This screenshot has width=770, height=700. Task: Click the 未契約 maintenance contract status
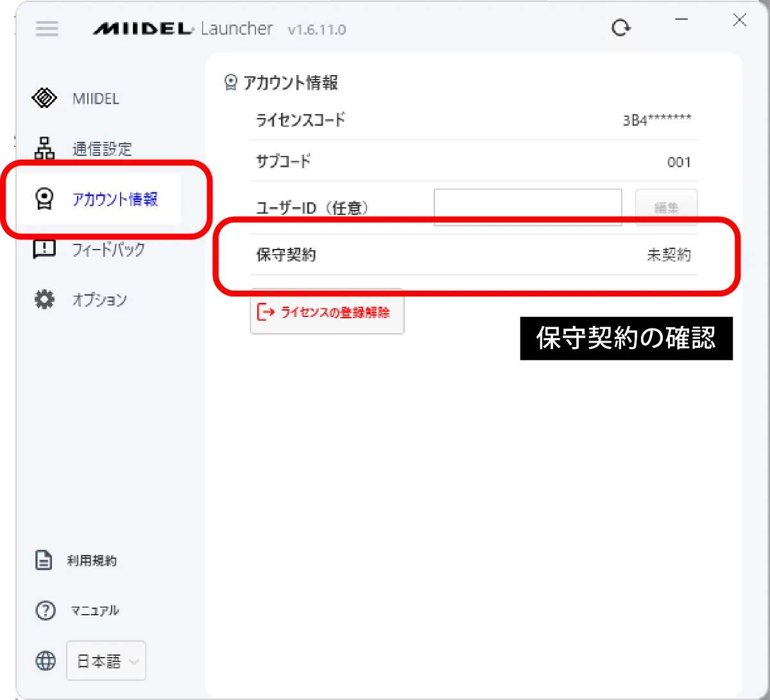coord(669,255)
